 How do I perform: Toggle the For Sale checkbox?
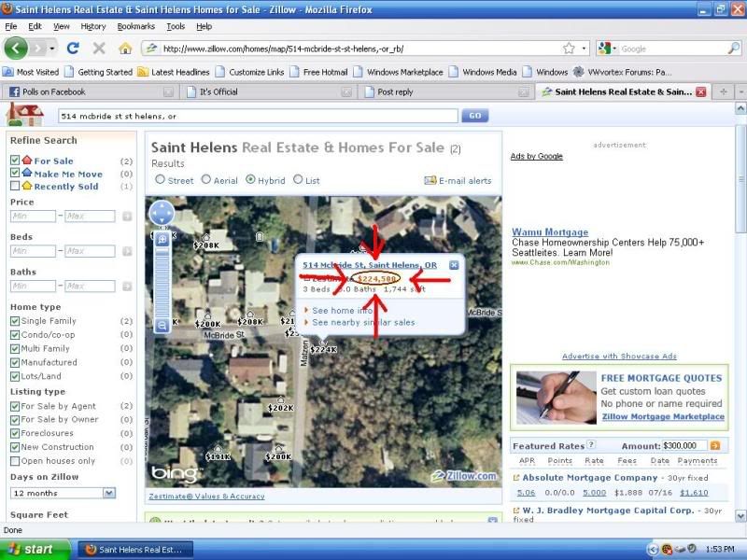tap(15, 160)
